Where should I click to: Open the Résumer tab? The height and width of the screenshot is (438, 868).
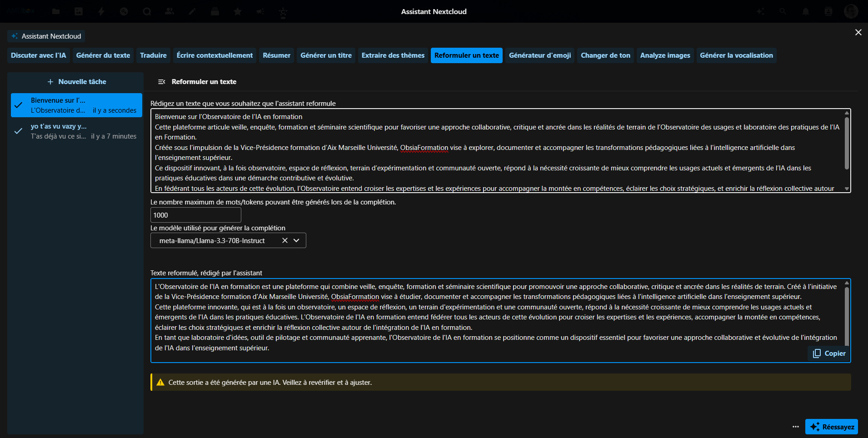point(276,55)
